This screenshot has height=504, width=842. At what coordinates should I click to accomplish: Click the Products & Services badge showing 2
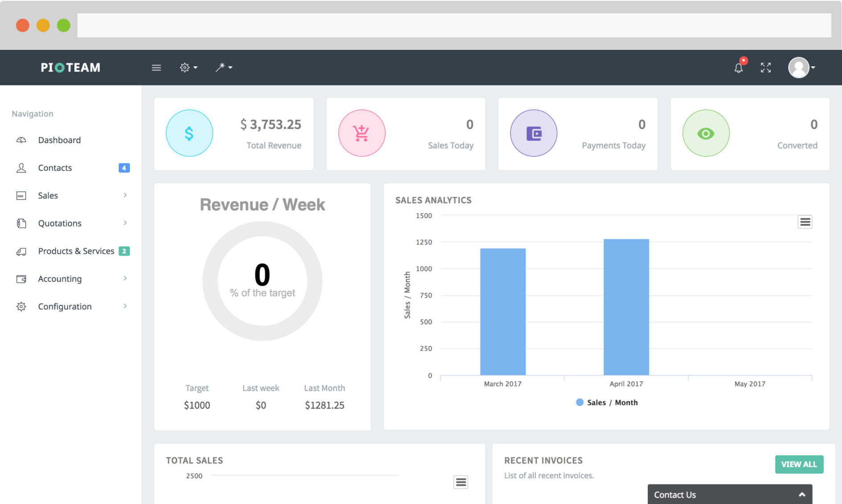point(124,251)
